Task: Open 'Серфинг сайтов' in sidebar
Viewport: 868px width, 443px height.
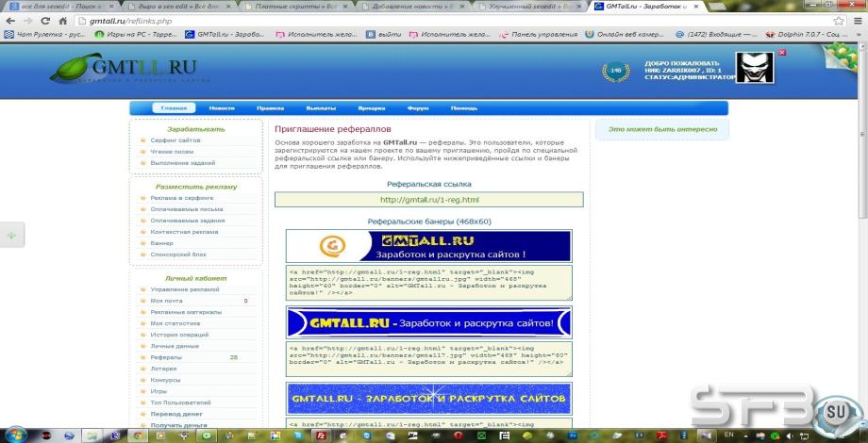Action: pos(175,140)
